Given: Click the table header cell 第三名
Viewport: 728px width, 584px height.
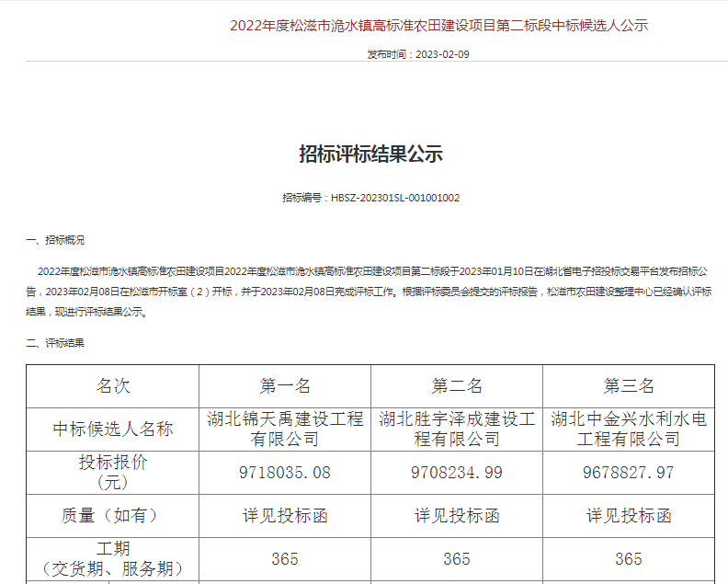Looking at the screenshot, I should click(628, 386).
